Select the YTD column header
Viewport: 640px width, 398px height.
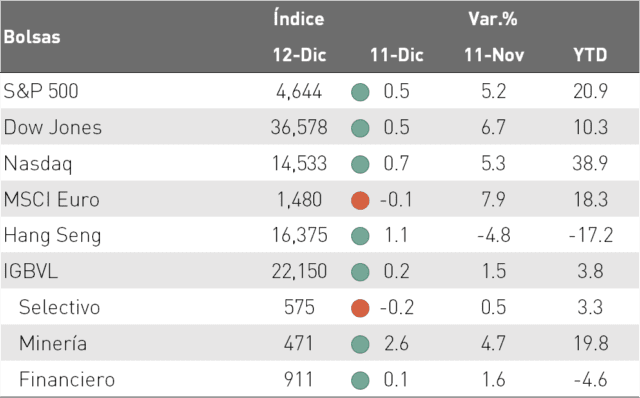(590, 55)
